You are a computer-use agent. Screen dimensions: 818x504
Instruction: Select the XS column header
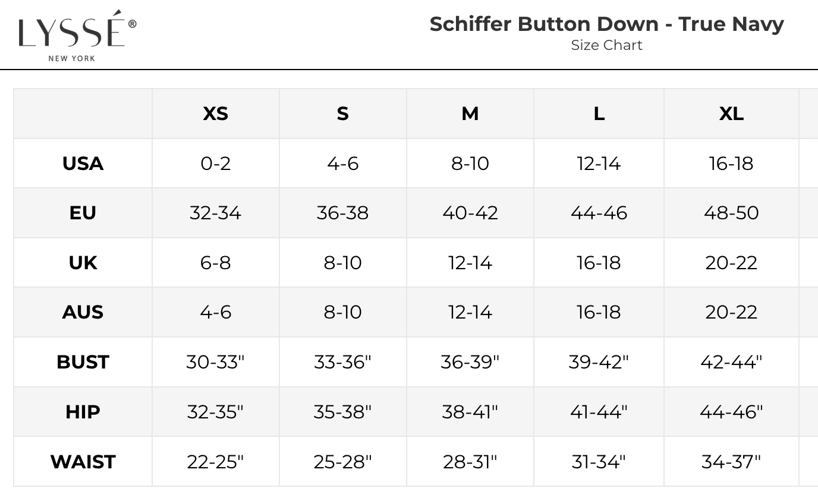click(215, 114)
